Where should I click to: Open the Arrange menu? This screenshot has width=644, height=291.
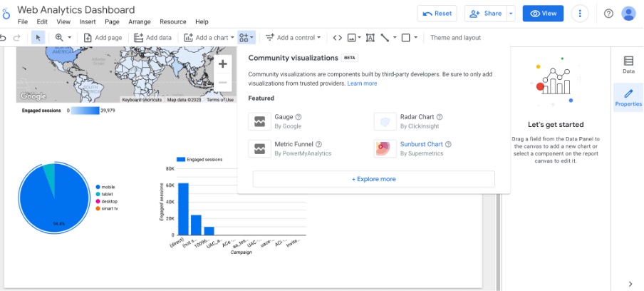coord(140,22)
